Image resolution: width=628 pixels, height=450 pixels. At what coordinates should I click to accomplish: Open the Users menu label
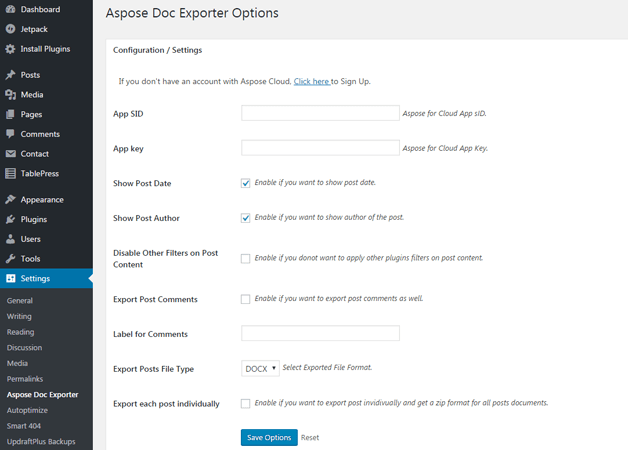pos(30,239)
